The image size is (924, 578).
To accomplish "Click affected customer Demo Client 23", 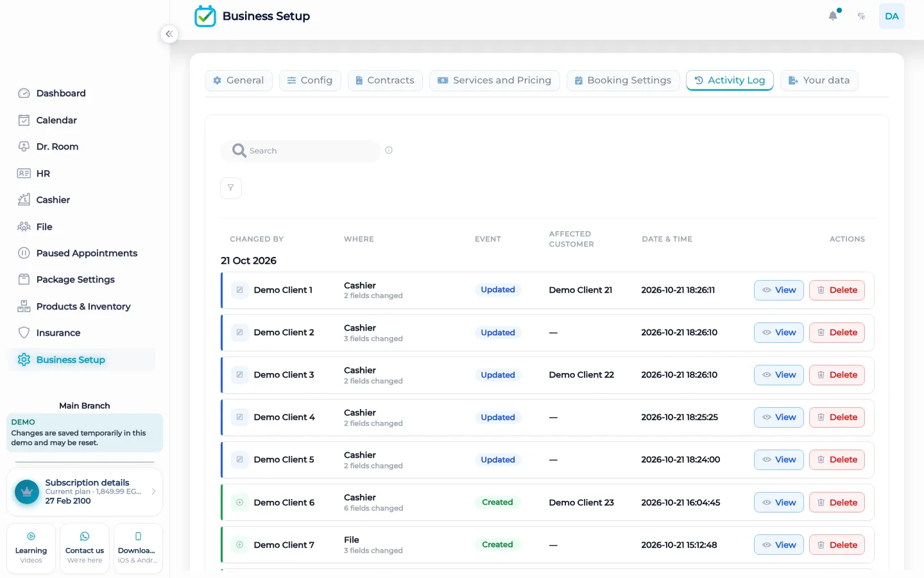I will [581, 503].
